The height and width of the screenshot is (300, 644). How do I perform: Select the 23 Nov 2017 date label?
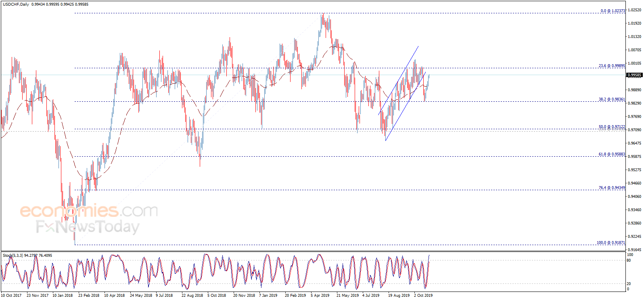38,296
